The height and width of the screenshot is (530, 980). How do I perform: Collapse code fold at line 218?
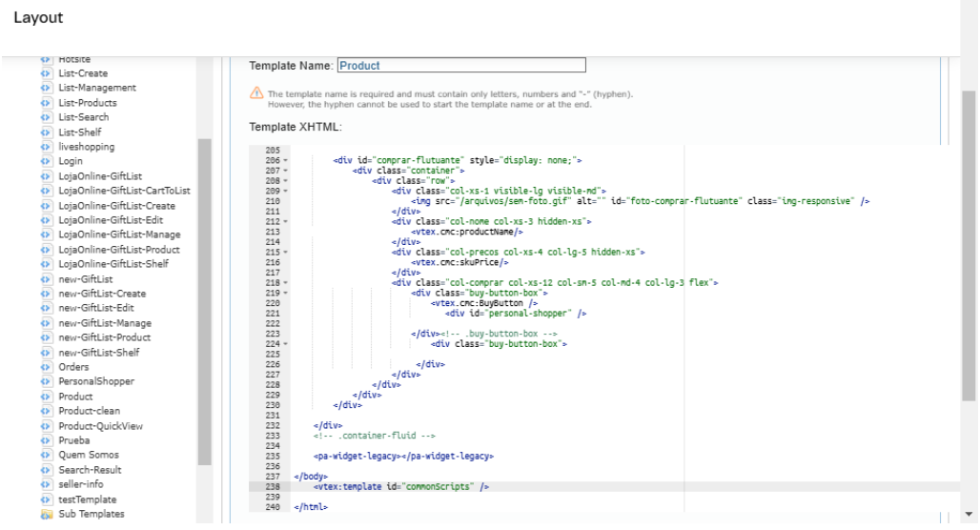click(286, 283)
